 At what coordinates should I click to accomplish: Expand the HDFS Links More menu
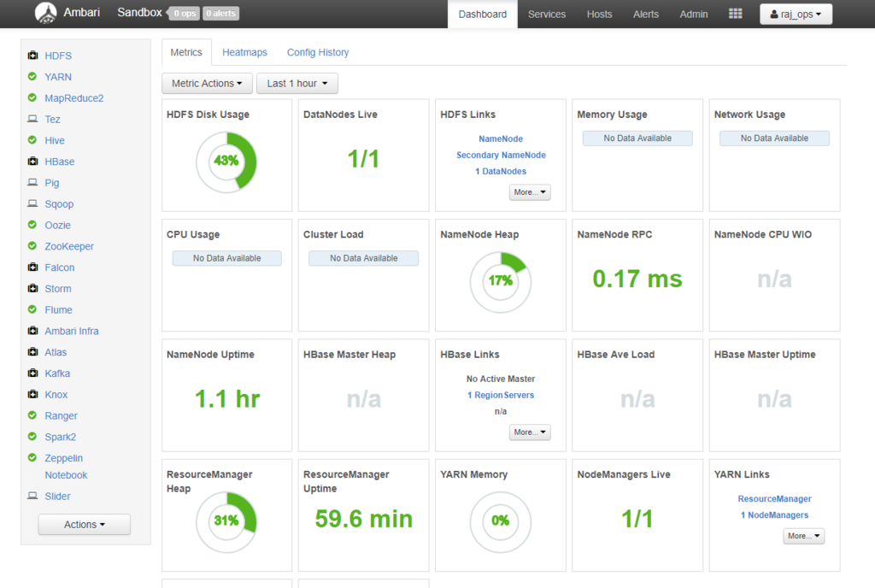point(530,192)
